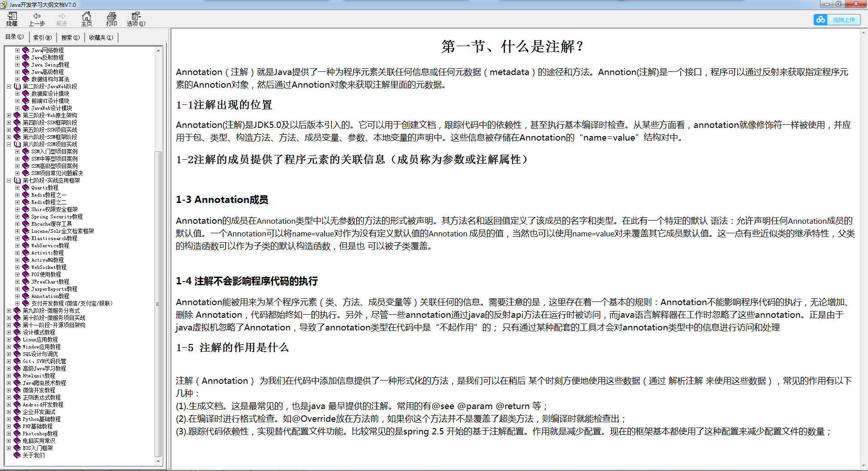The height and width of the screenshot is (471, 868).
Task: Print with the 打印 toolbar icon
Action: 111,19
